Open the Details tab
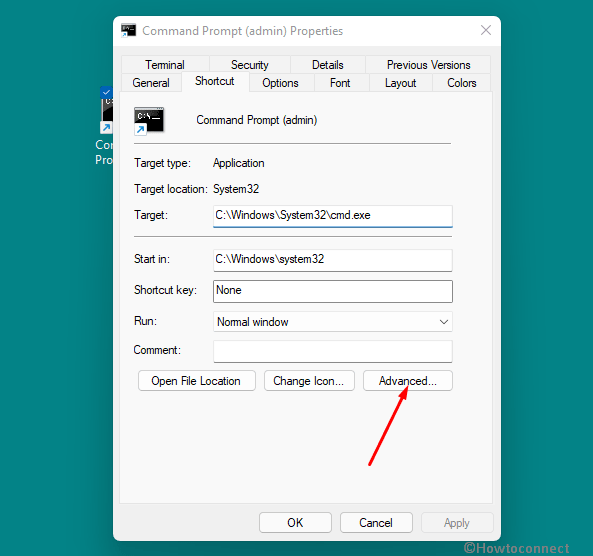The width and height of the screenshot is (593, 556). pos(328,65)
